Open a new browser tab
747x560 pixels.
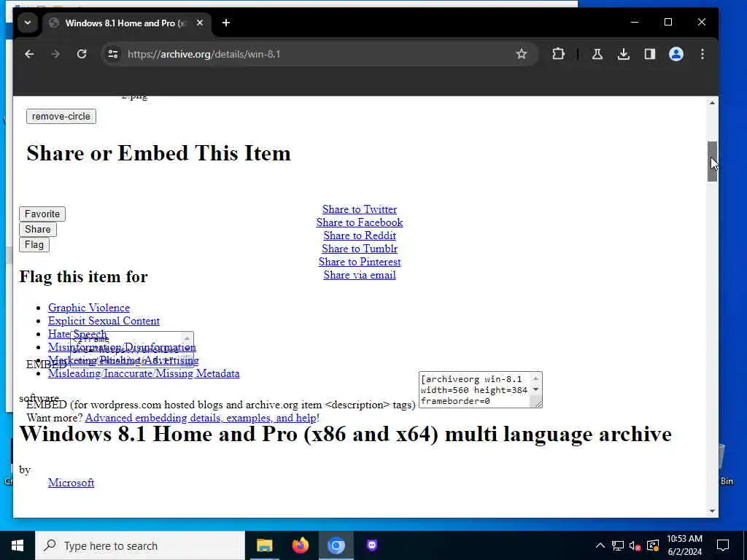click(226, 23)
